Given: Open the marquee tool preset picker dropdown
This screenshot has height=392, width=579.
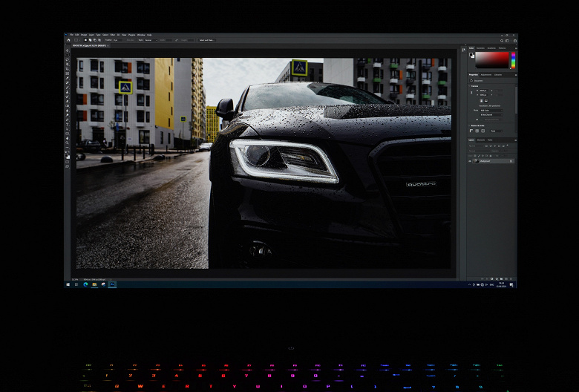Looking at the screenshot, I should [79, 40].
